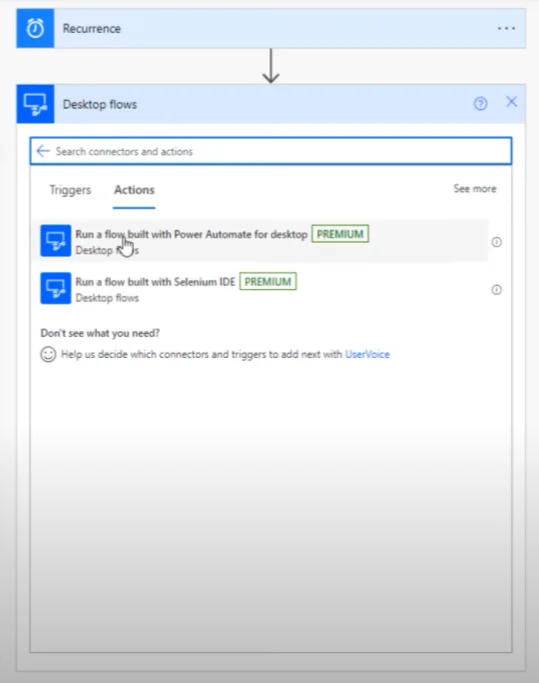Viewport: 539px width, 683px height.
Task: Click the Power Automate for desktop action icon
Action: coord(56,240)
